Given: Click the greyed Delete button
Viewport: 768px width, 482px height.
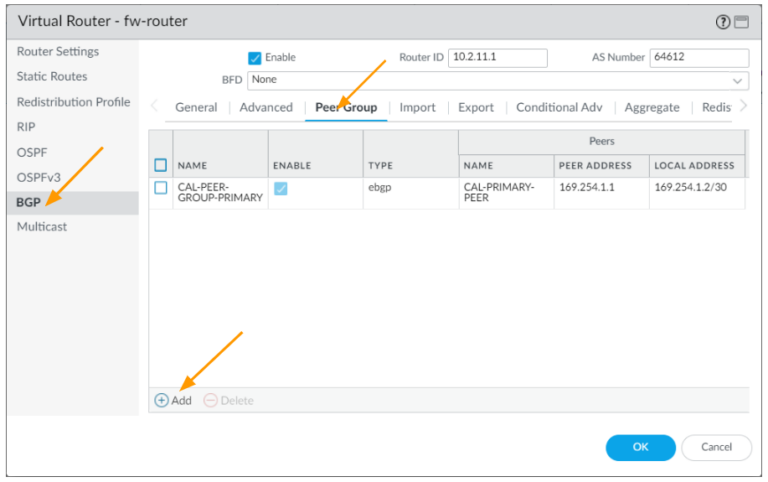Looking at the screenshot, I should click(x=229, y=400).
